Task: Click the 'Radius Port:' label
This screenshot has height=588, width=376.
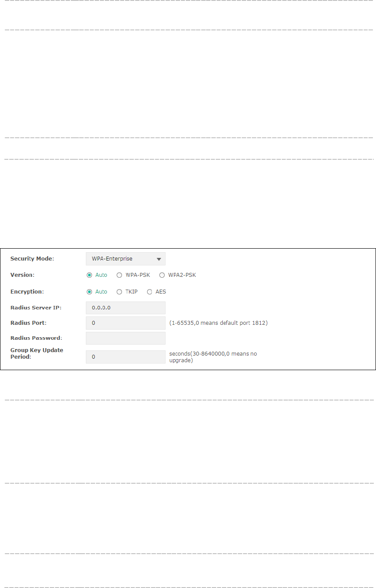Action: pyautogui.click(x=29, y=323)
